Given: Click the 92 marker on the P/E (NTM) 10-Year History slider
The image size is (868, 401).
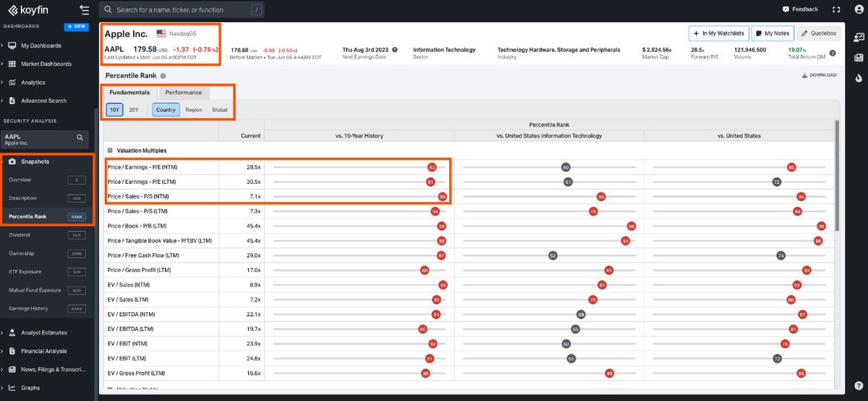Looking at the screenshot, I should [432, 167].
